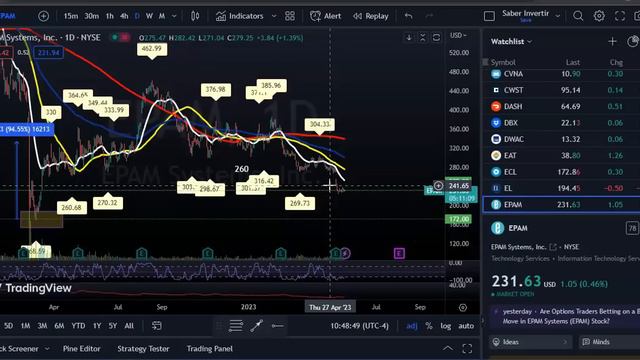This screenshot has height=360, width=640.
Task: Select EL in the watchlist
Action: [561, 188]
